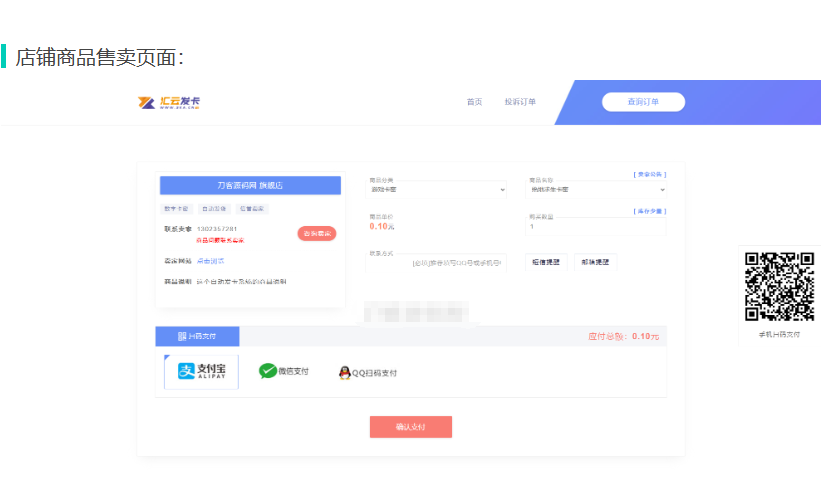Open the 商品名称 dropdown
This screenshot has height=495, width=825.
point(596,189)
